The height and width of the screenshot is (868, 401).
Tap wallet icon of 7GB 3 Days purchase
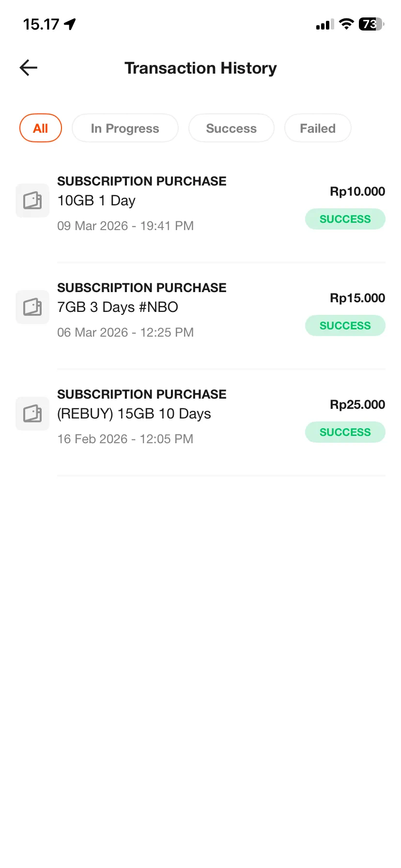coord(32,307)
